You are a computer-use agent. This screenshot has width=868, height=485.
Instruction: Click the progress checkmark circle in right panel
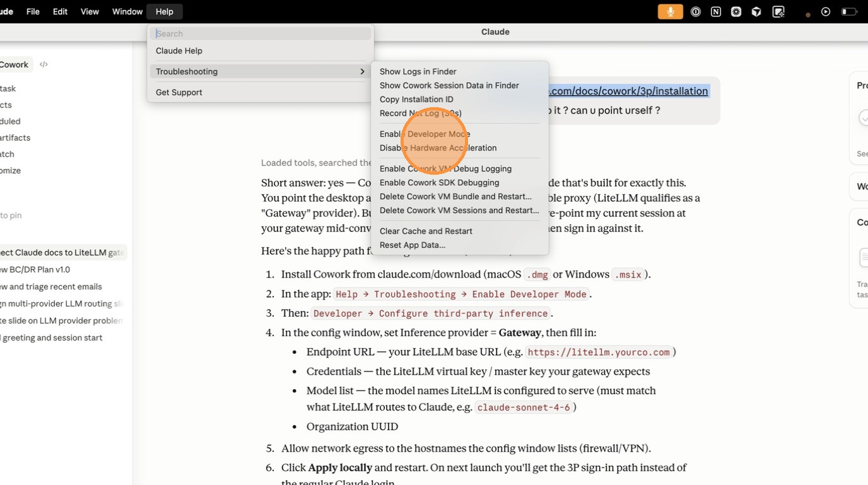(864, 117)
